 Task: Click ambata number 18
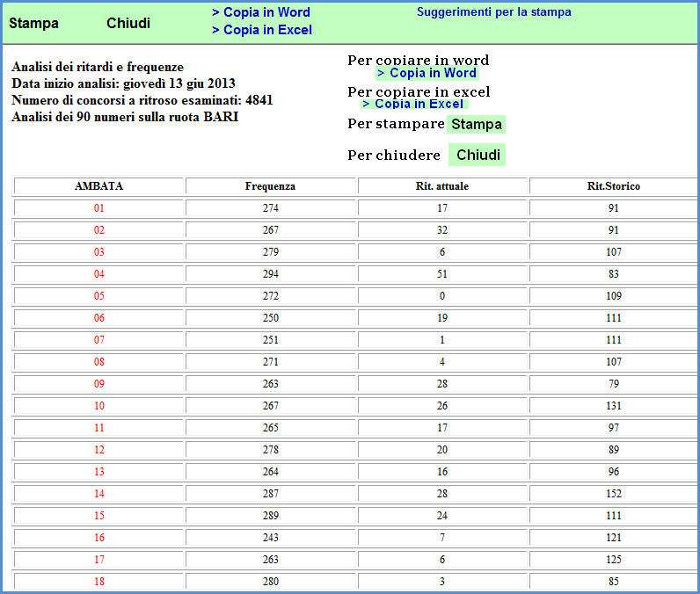[99, 582]
